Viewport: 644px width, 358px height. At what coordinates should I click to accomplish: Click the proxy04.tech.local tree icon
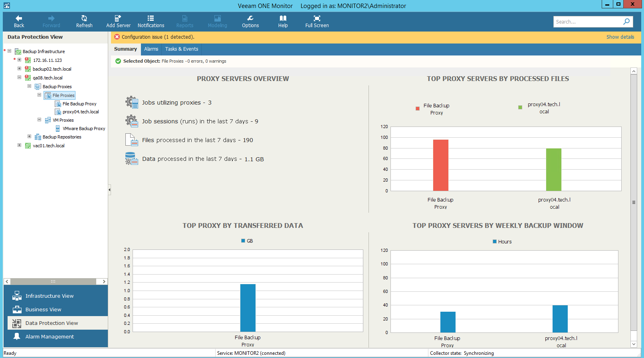coord(58,112)
